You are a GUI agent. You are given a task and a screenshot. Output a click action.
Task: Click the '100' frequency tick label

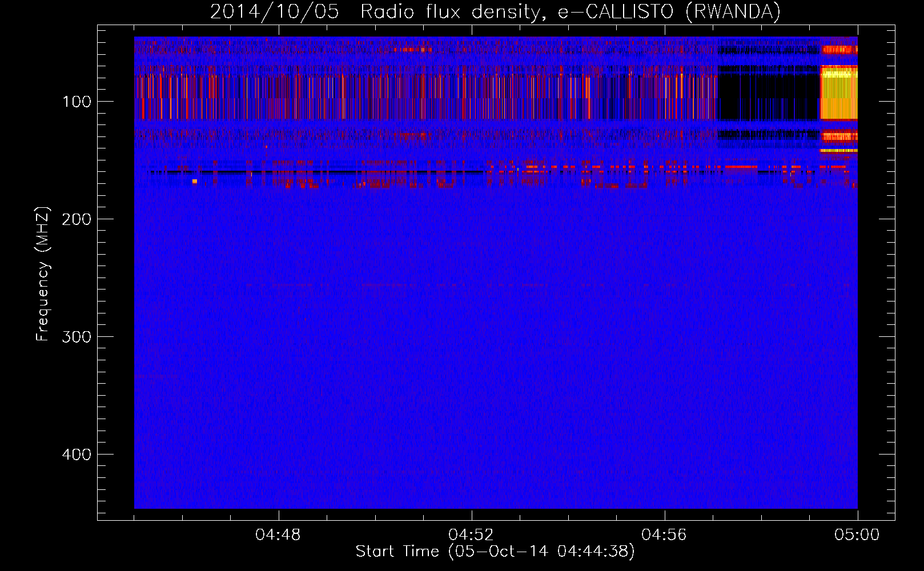(77, 102)
